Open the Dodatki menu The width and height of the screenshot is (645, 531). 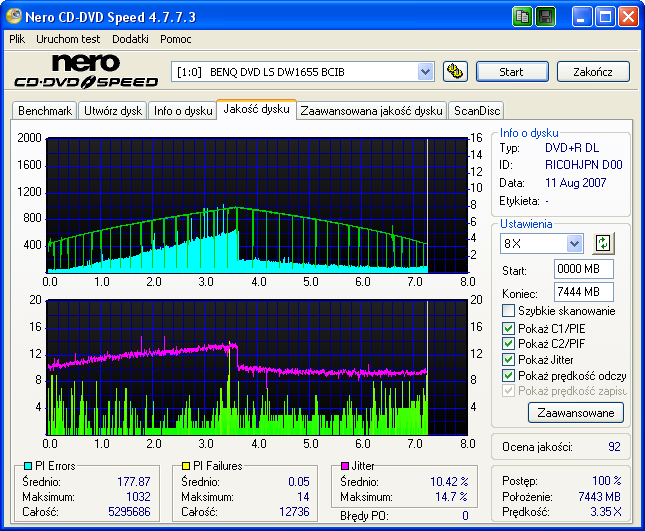(x=130, y=39)
